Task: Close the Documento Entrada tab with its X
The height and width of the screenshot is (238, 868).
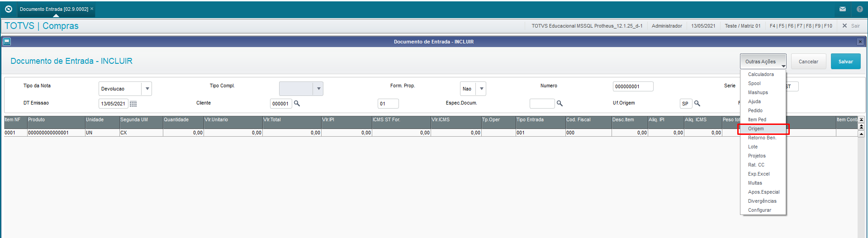Action: pos(92,9)
